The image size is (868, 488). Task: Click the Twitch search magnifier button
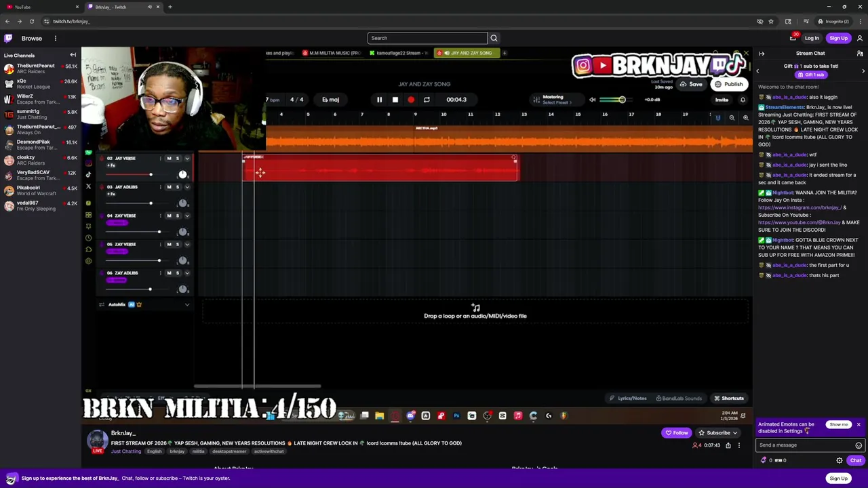coord(494,38)
